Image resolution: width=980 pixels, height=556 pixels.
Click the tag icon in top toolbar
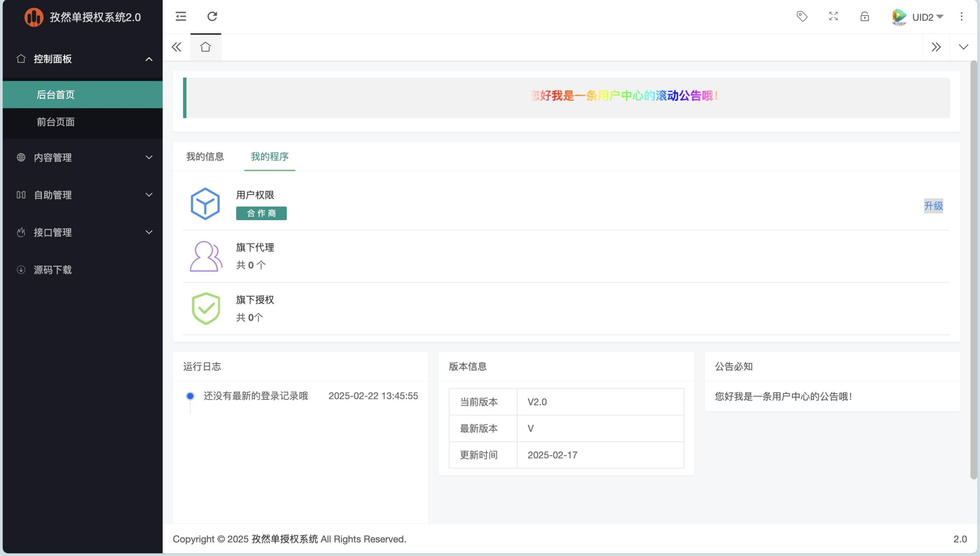(x=802, y=16)
